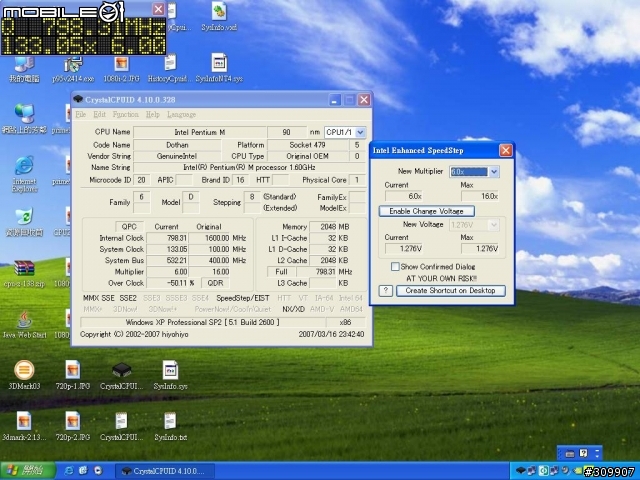Toggle the Show Confirmed Dialog checkbox

(x=395, y=267)
